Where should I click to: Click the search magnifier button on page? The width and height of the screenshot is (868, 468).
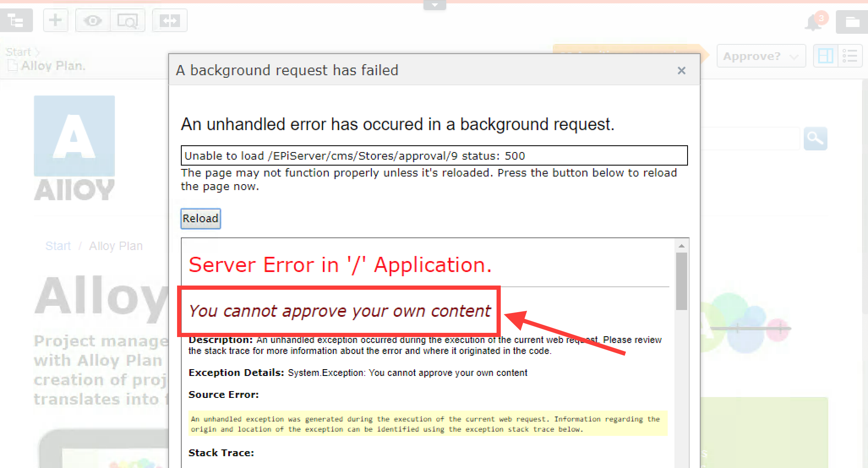[x=815, y=139]
